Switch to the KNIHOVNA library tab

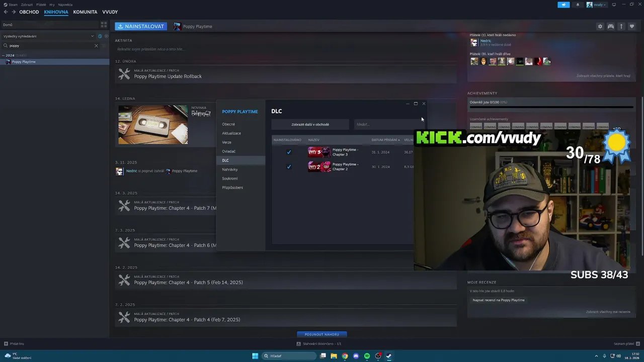pyautogui.click(x=56, y=12)
